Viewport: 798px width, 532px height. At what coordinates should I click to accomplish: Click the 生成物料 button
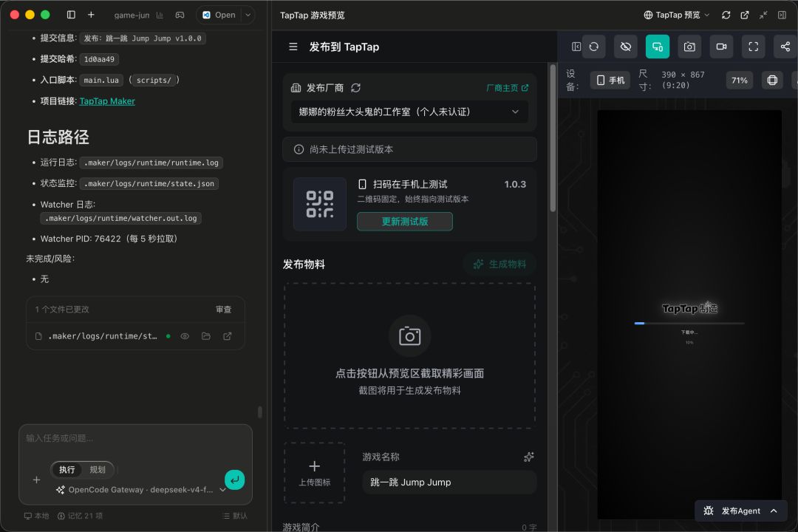pyautogui.click(x=499, y=265)
